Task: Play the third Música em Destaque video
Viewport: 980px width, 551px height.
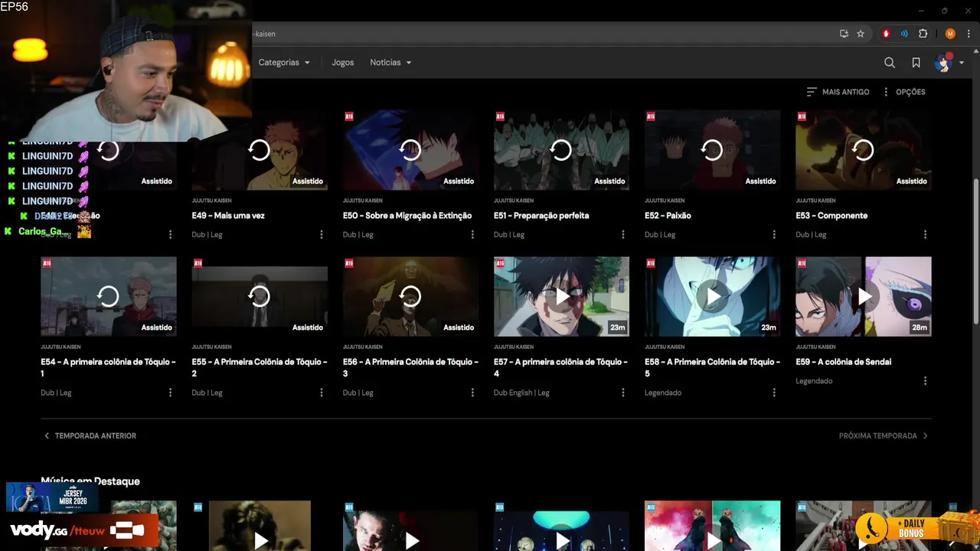Action: point(410,527)
